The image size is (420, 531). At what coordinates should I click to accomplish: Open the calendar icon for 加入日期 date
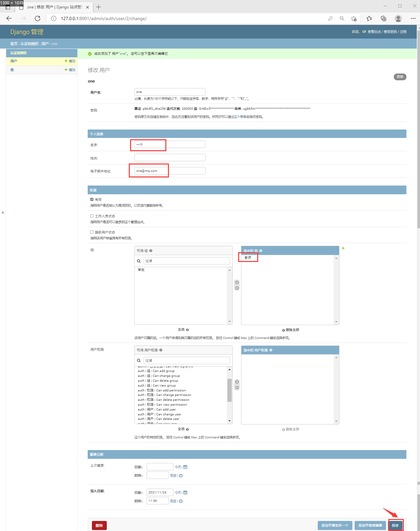(185, 492)
